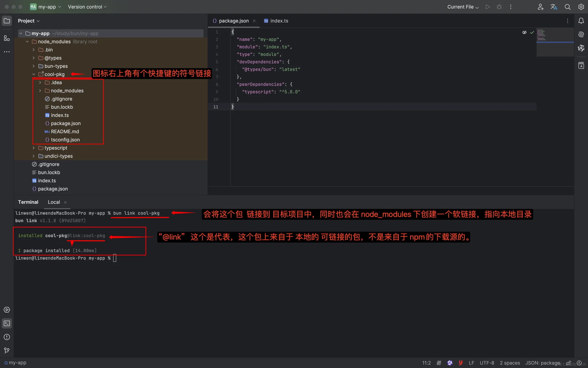588x368 pixels.
Task: Open the Problems tool window icon
Action: (x=7, y=337)
